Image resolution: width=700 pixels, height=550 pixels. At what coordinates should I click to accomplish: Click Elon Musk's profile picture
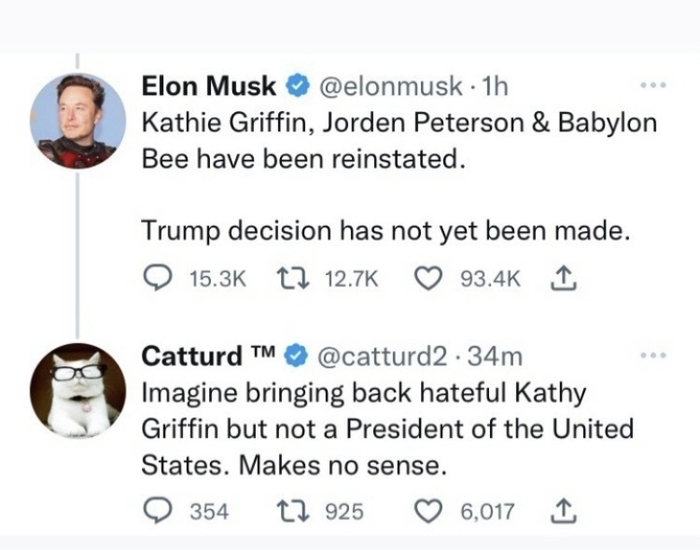(x=79, y=122)
